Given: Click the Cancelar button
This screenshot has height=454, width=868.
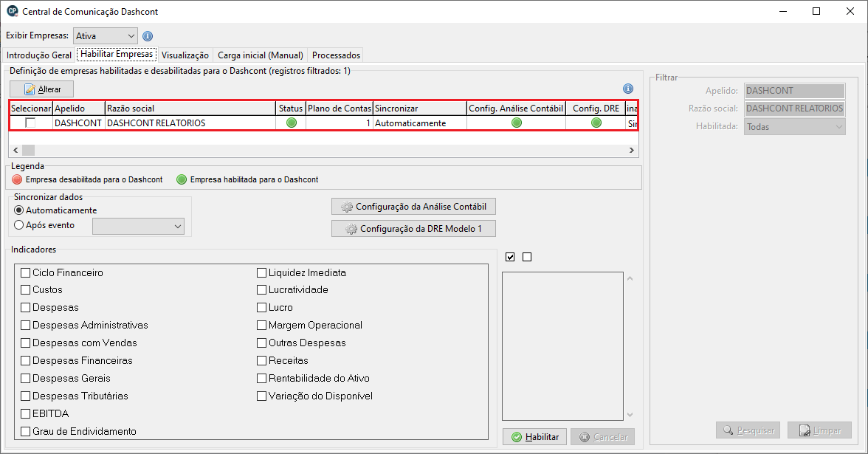Looking at the screenshot, I should [603, 437].
